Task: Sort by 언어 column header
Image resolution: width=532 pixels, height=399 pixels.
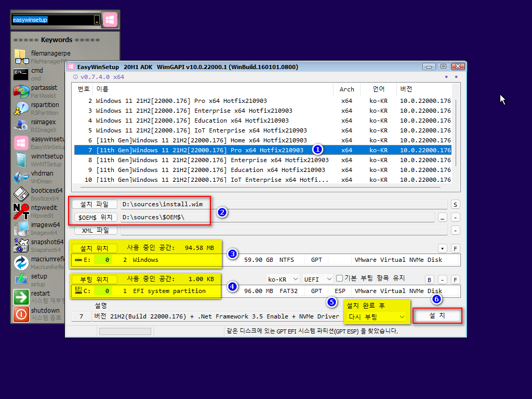Action: 378,89
